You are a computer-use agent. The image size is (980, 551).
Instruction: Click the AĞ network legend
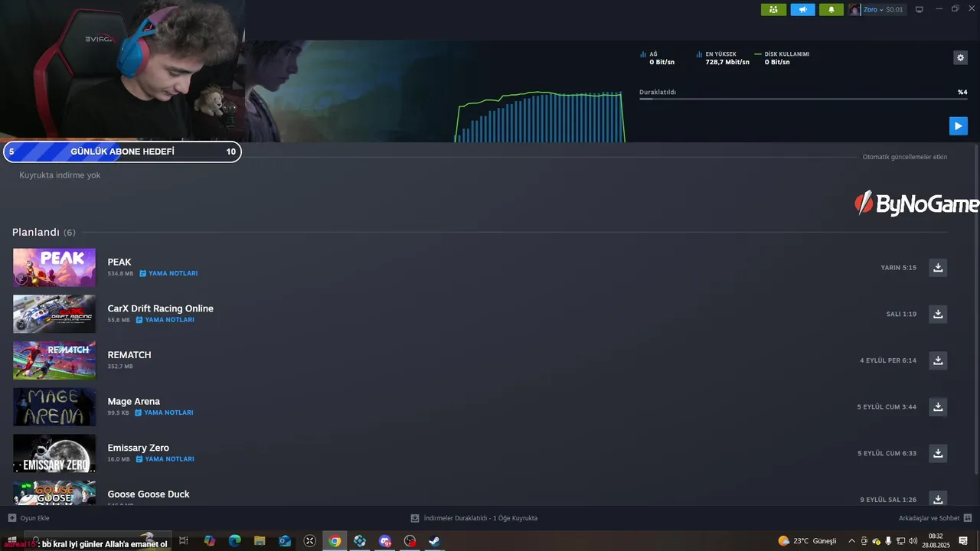(658, 58)
